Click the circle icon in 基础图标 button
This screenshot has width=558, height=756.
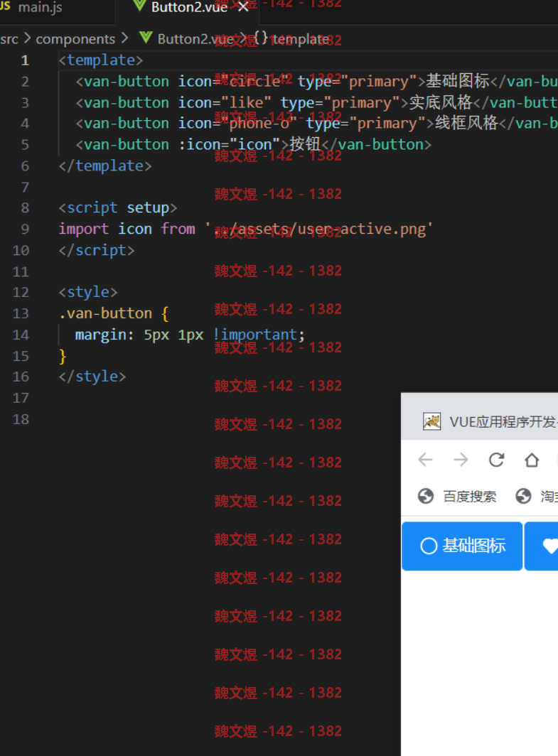pyautogui.click(x=429, y=546)
